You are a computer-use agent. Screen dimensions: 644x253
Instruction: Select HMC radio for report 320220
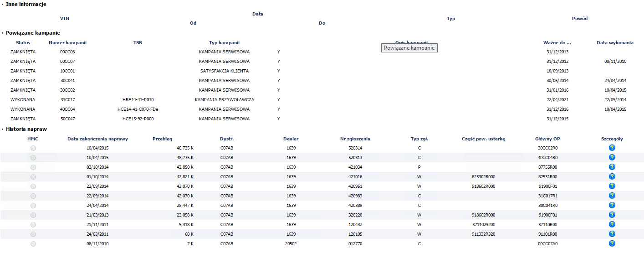pos(33,215)
